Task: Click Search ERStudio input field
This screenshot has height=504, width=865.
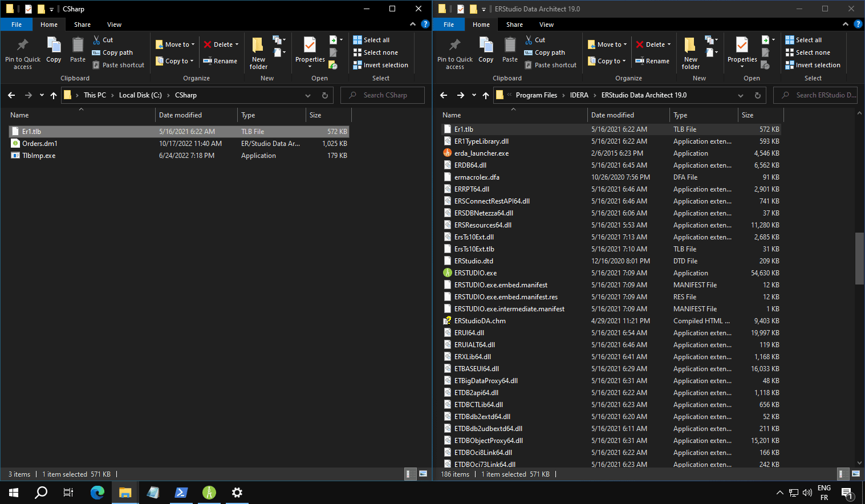Action: click(x=815, y=95)
